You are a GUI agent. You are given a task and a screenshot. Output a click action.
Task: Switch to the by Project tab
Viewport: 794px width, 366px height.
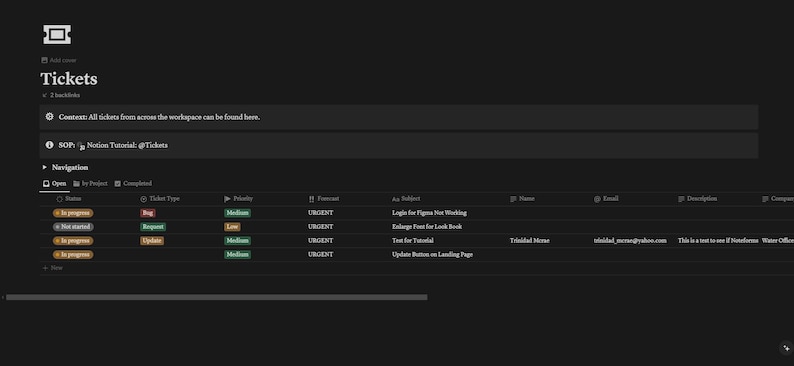90,184
